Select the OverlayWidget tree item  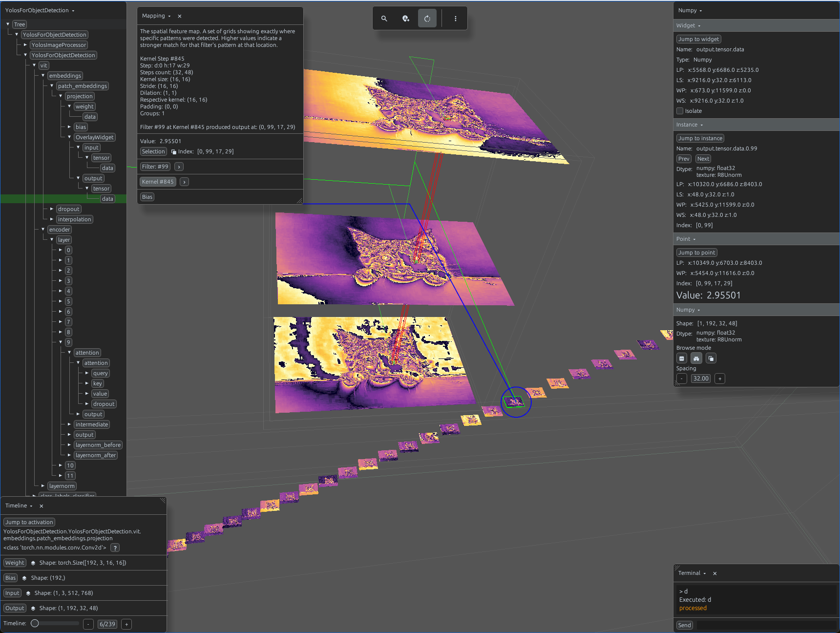click(x=95, y=137)
